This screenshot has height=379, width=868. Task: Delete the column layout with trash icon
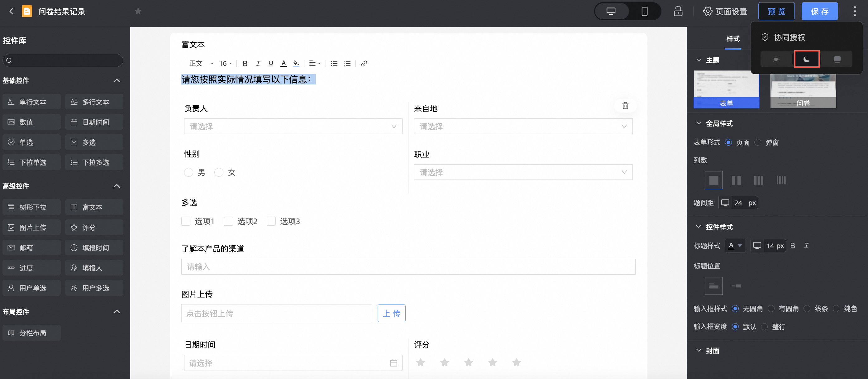click(x=625, y=106)
